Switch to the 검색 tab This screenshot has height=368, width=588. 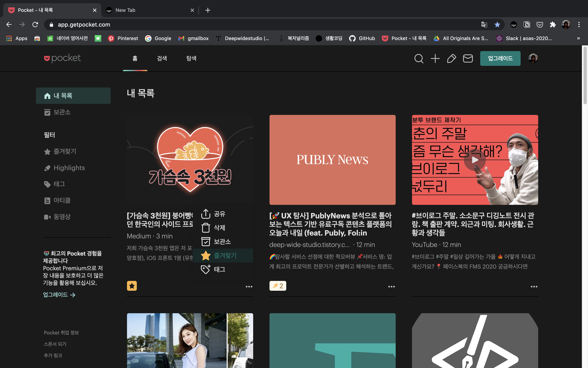(162, 58)
